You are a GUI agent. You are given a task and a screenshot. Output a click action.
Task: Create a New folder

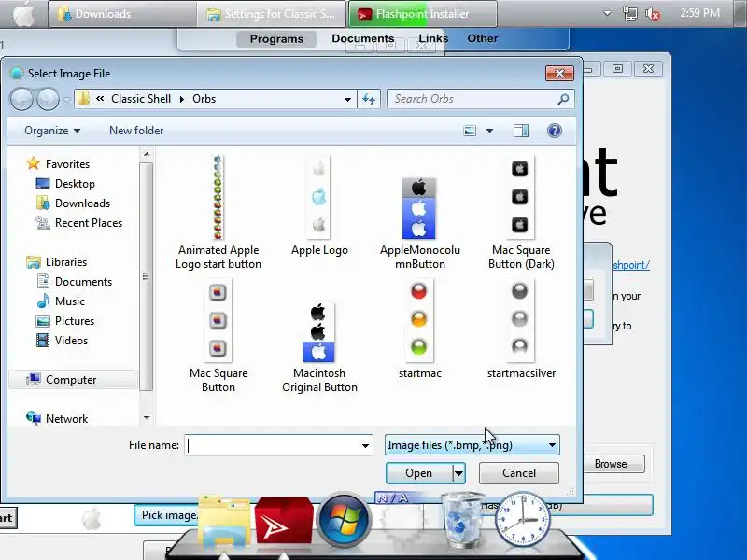point(136,131)
